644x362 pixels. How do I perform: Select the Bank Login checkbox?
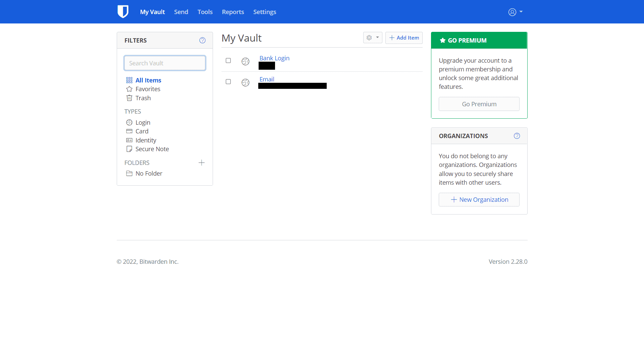tap(228, 61)
